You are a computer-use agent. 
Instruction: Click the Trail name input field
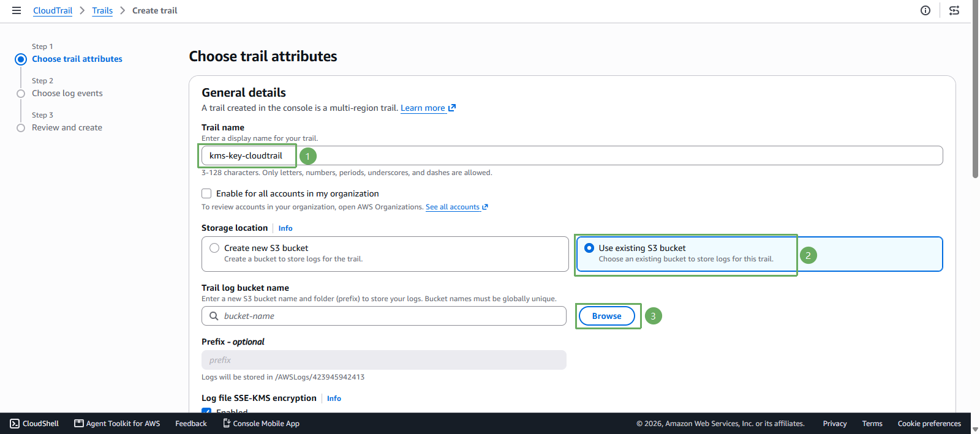(572, 155)
